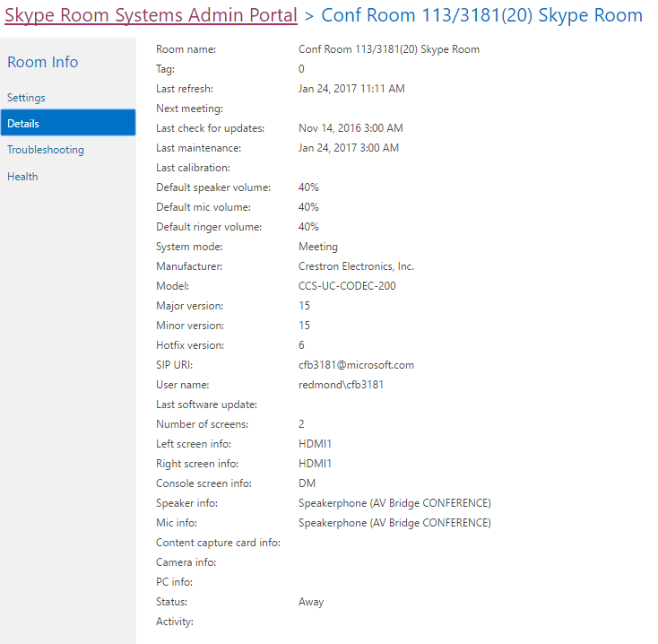Click the Conf Room 113/3181(20) breadcrumb title
The height and width of the screenshot is (644, 658).
481,15
